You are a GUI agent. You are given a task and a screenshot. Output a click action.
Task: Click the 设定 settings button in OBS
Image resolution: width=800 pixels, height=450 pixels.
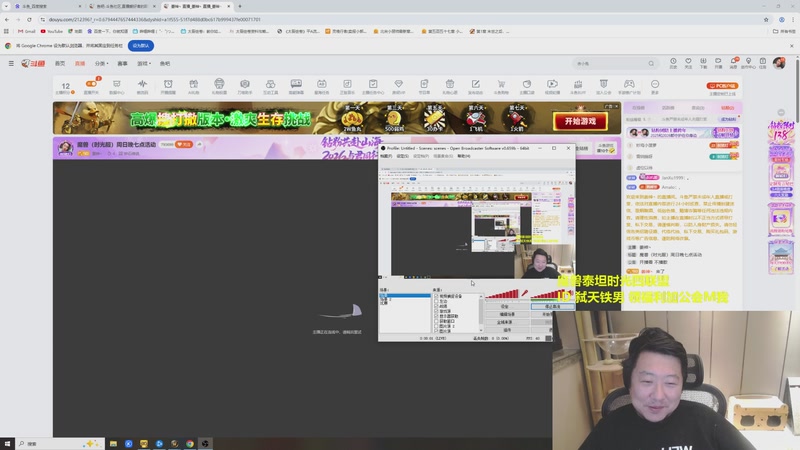tap(505, 306)
